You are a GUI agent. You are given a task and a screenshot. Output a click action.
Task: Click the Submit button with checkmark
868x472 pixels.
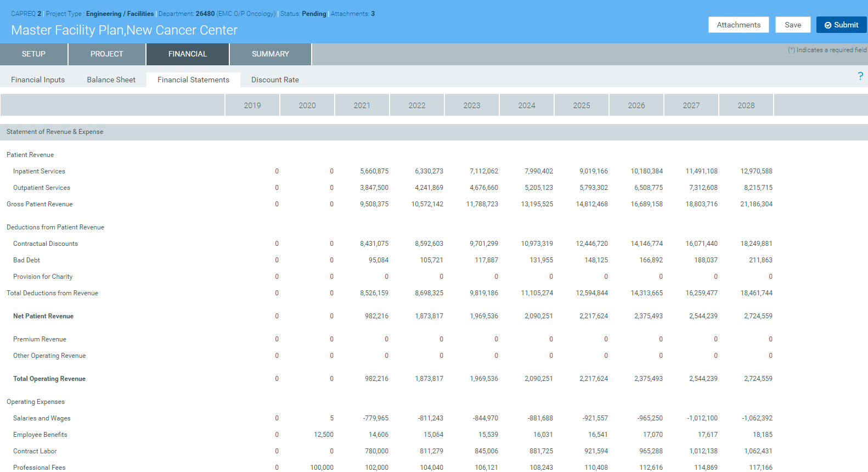(x=841, y=25)
